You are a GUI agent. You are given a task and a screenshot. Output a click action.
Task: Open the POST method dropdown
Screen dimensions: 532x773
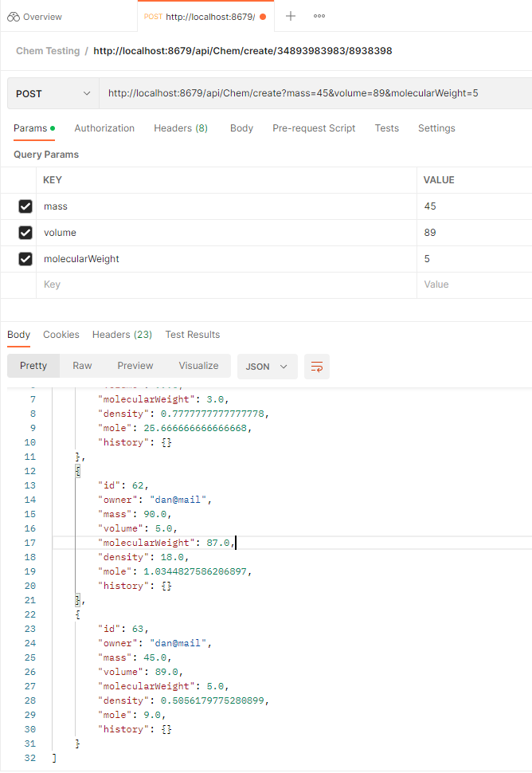(53, 93)
